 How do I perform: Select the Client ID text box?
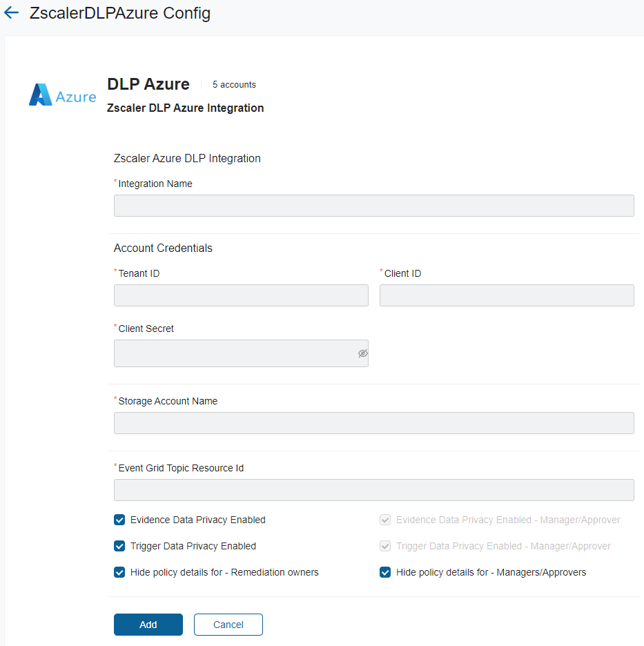tap(507, 295)
